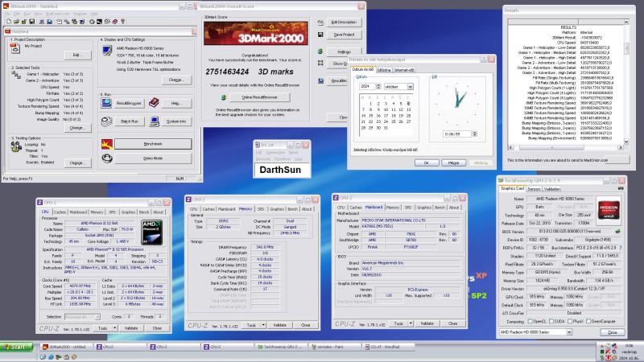Click Change button under Selected Tests
This screenshot has width=644, height=362.
coord(76,128)
